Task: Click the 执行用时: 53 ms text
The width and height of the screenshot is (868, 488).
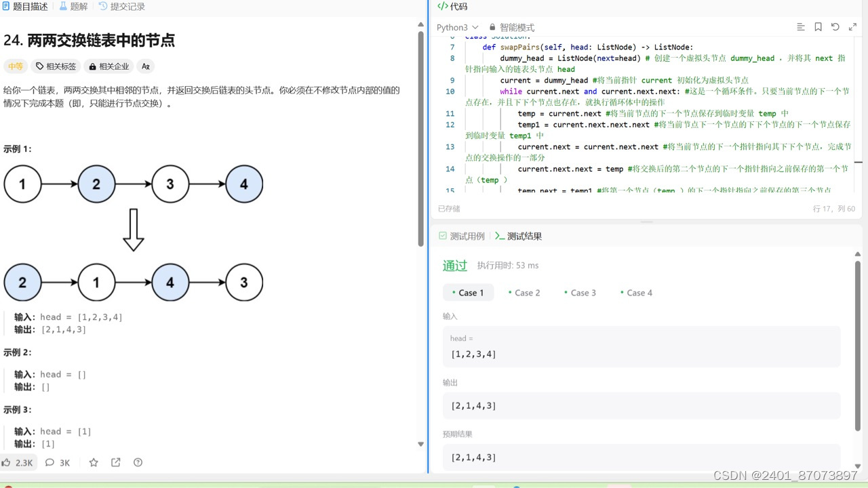Action: point(508,266)
